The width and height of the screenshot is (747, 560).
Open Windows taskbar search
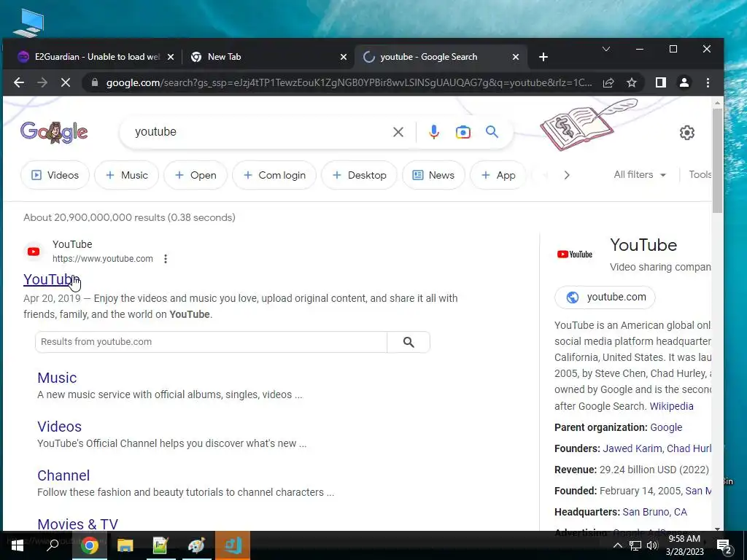tap(53, 545)
